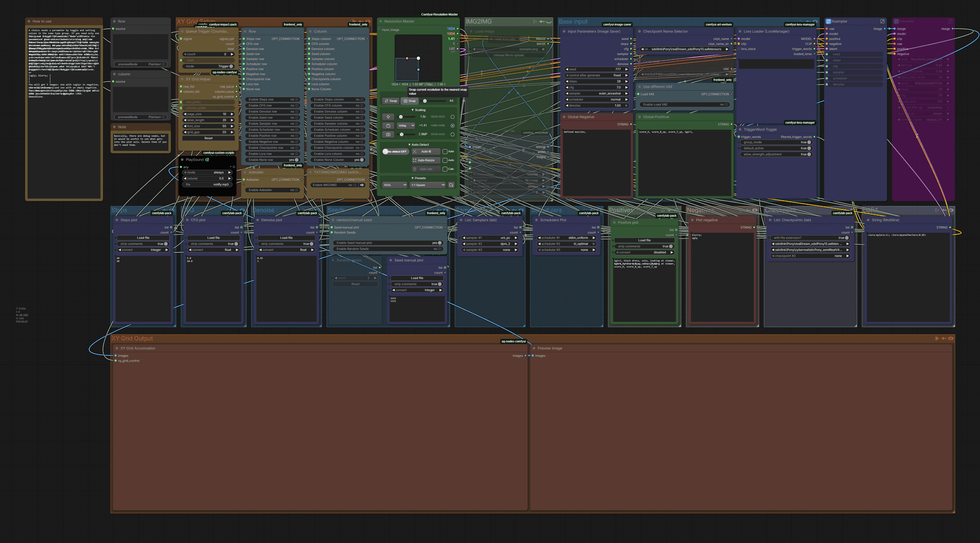The width and height of the screenshot is (980, 543).
Task: Click the IMG2IMG group play icon
Action: point(535,21)
